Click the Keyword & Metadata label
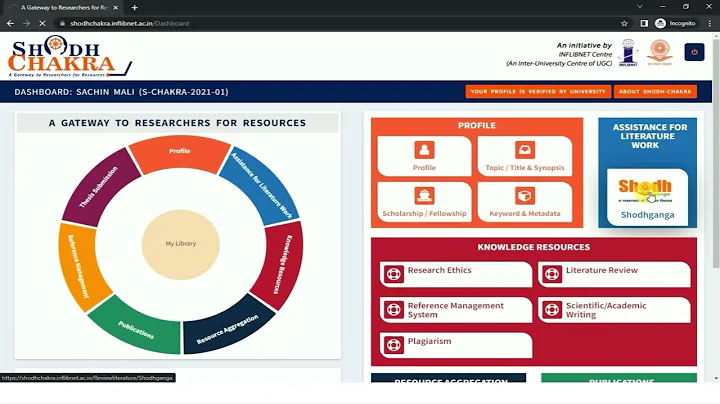This screenshot has width=720, height=404. click(x=525, y=213)
